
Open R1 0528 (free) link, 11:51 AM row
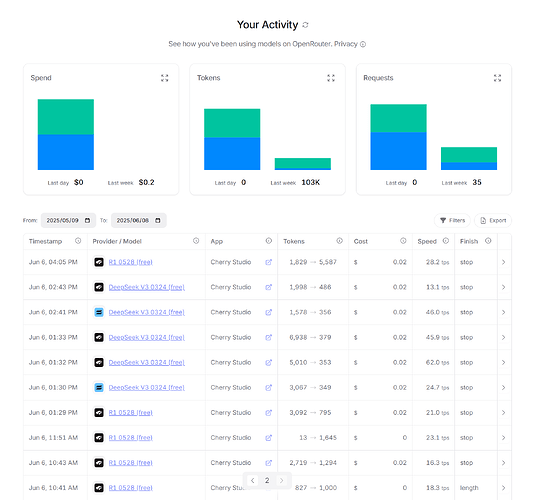click(131, 438)
